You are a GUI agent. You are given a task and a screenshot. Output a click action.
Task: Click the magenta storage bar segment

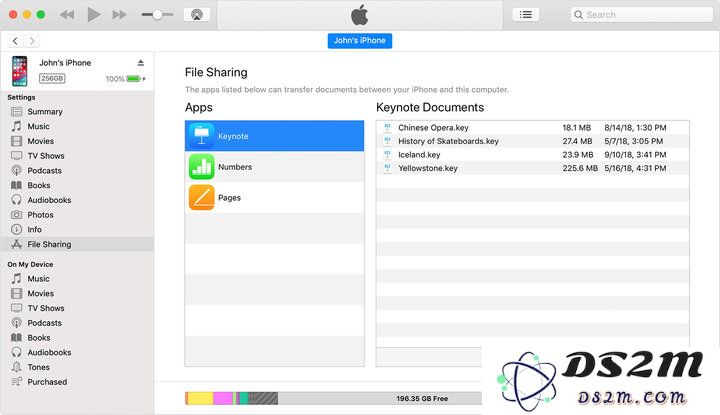[223, 398]
